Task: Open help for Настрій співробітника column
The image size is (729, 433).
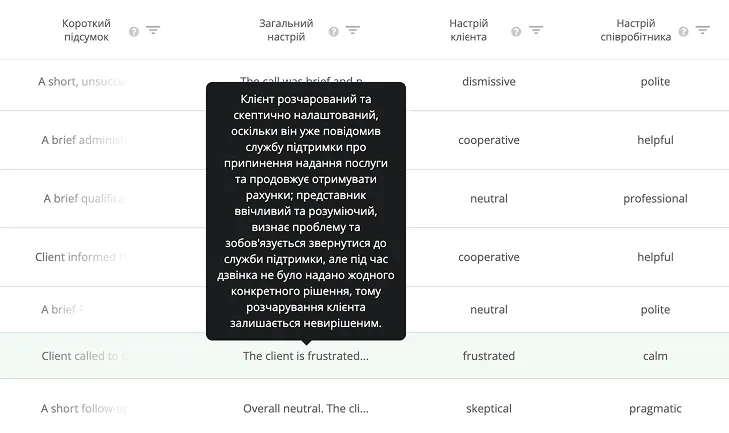Action: click(x=683, y=32)
